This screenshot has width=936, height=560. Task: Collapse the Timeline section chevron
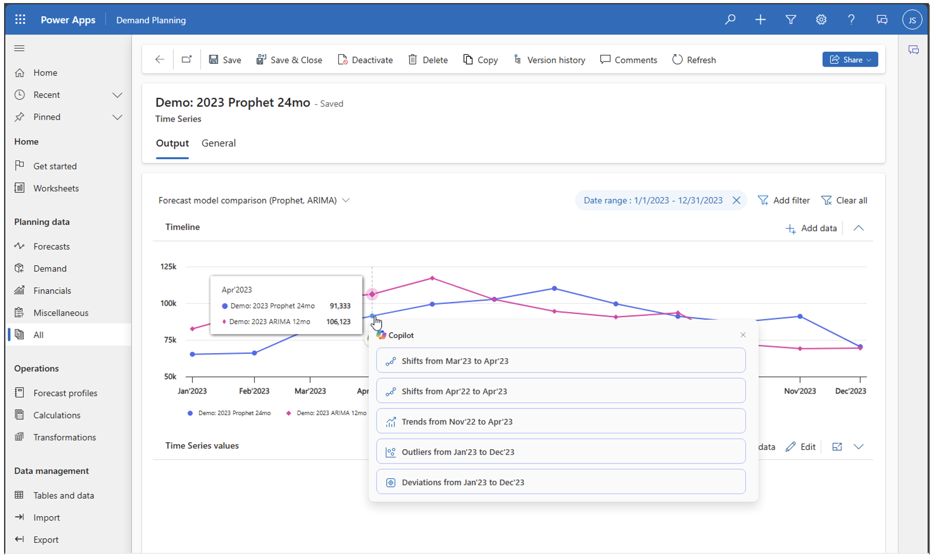click(859, 228)
